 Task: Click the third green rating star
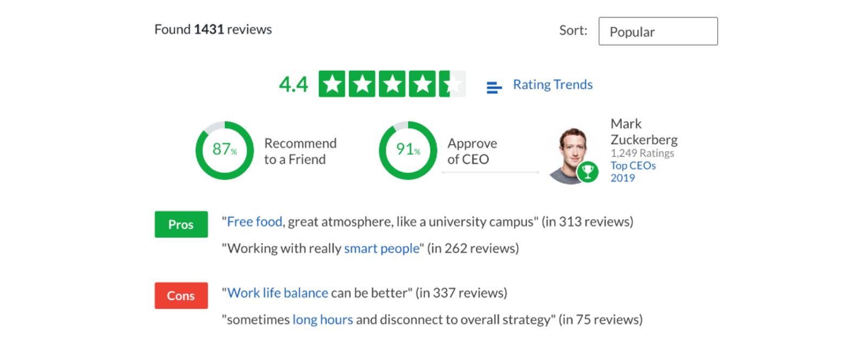pyautogui.click(x=392, y=84)
